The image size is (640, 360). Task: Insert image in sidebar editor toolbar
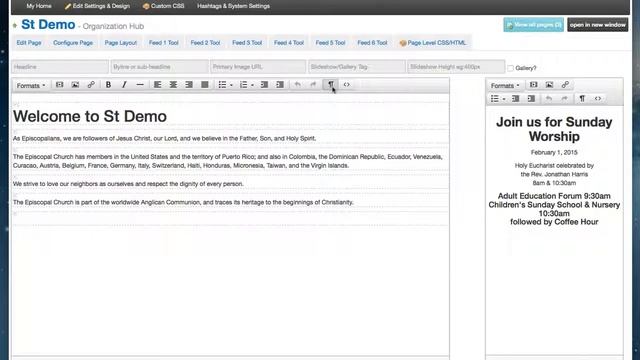(x=549, y=85)
